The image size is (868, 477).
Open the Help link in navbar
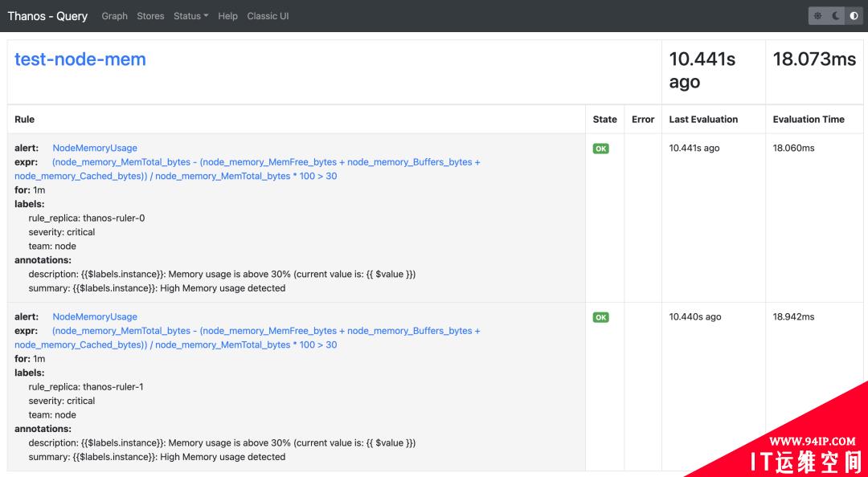(x=227, y=16)
